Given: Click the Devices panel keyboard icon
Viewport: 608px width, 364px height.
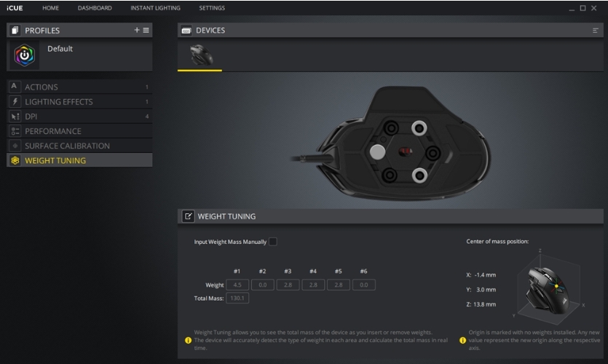Looking at the screenshot, I should [186, 31].
